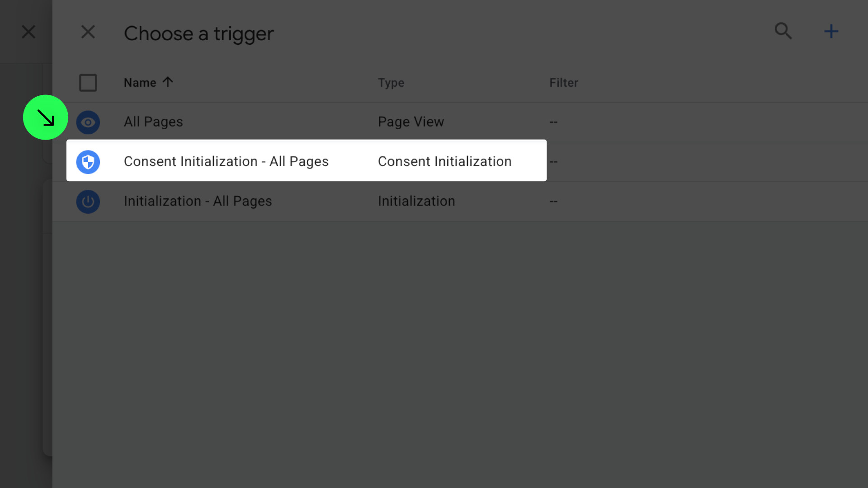Click the green arrow annotation circle
This screenshot has height=488, width=868.
[46, 117]
